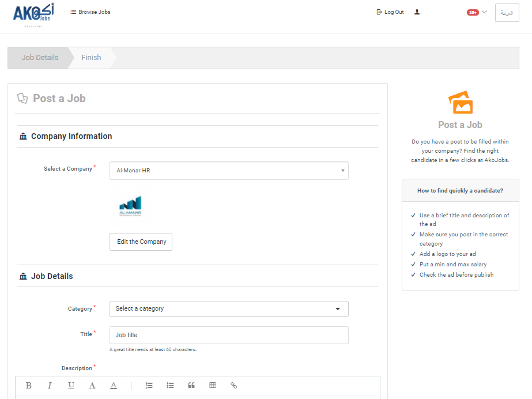Toggle bold formatting in description editor
This screenshot has width=532, height=399.
point(29,385)
